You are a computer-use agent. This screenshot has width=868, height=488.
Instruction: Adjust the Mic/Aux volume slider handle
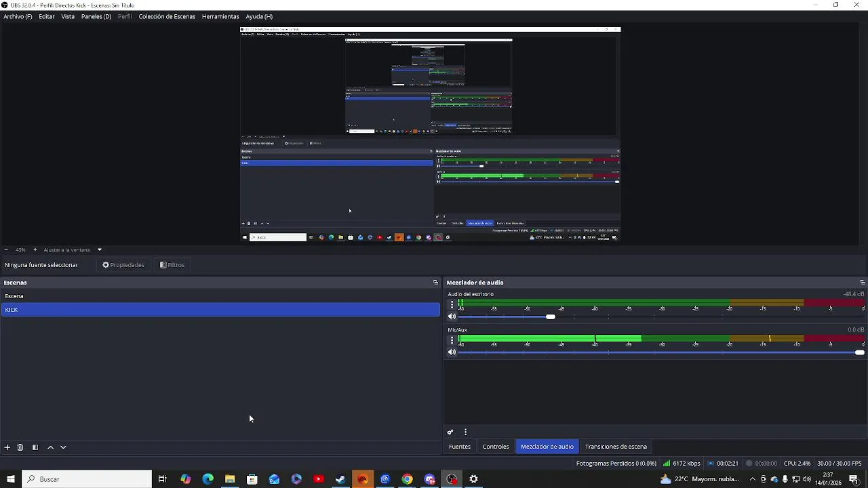tap(860, 352)
